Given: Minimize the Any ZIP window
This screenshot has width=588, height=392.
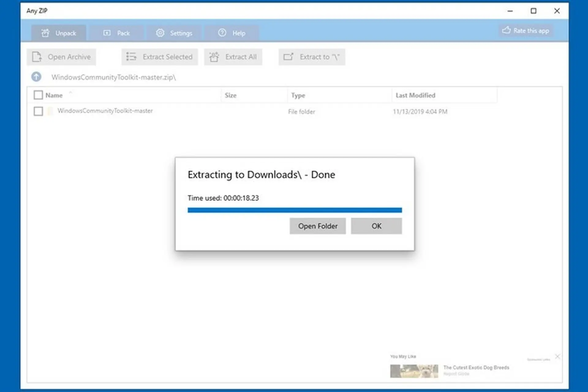Looking at the screenshot, I should tap(510, 11).
